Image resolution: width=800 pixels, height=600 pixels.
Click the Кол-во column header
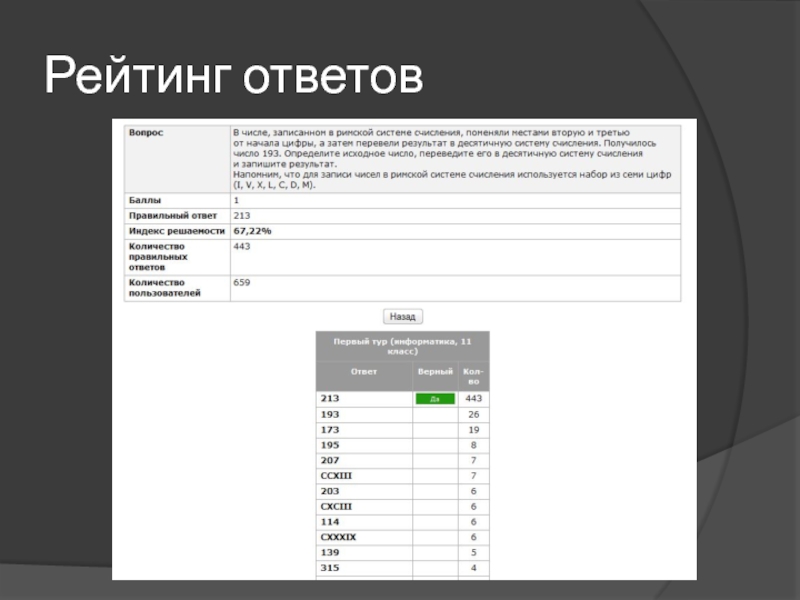[473, 376]
